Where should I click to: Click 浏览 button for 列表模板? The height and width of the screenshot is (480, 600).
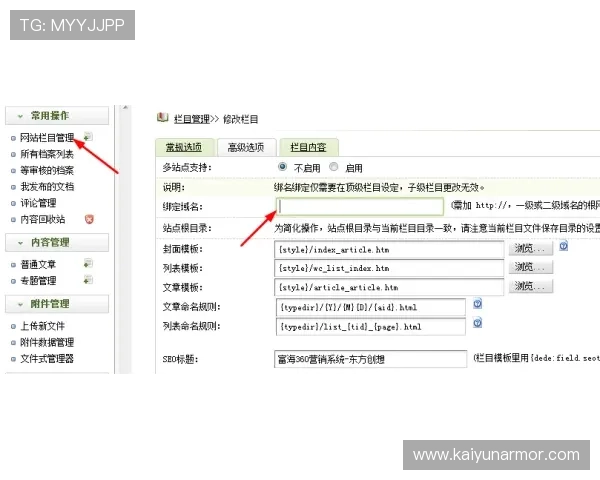[531, 267]
